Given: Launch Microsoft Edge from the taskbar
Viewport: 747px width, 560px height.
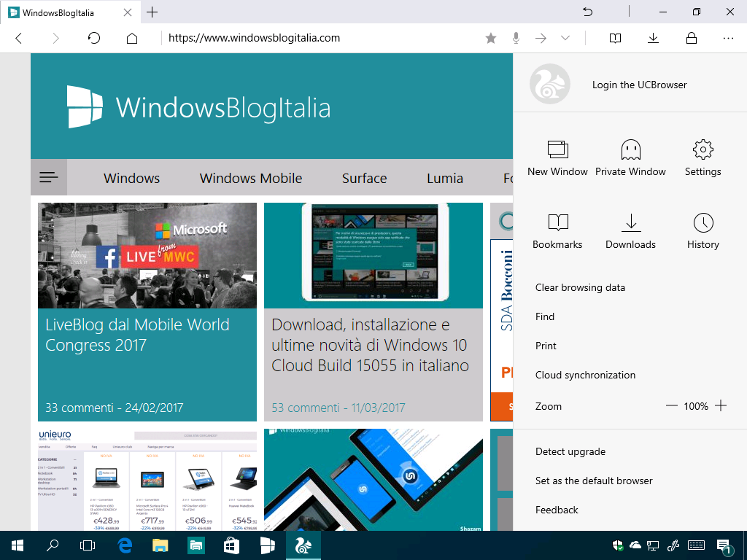Looking at the screenshot, I should (124, 545).
